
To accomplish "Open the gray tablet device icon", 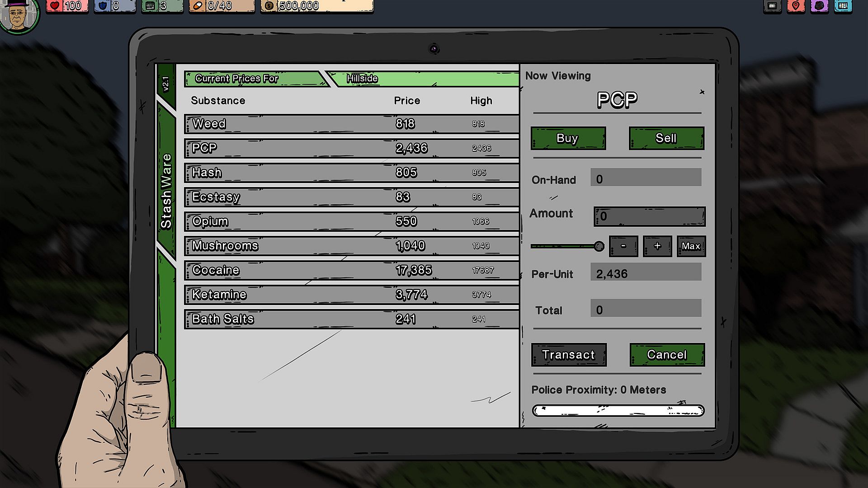I will tap(772, 6).
